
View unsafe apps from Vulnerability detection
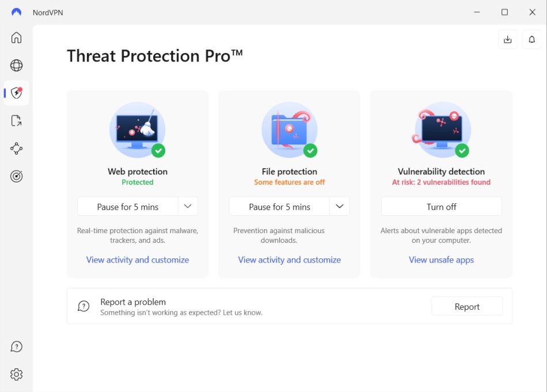coord(441,260)
